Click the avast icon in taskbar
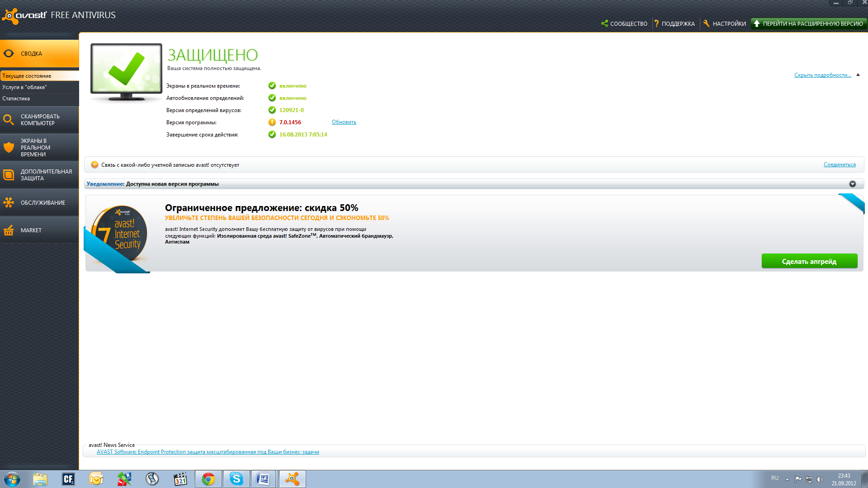 click(292, 479)
